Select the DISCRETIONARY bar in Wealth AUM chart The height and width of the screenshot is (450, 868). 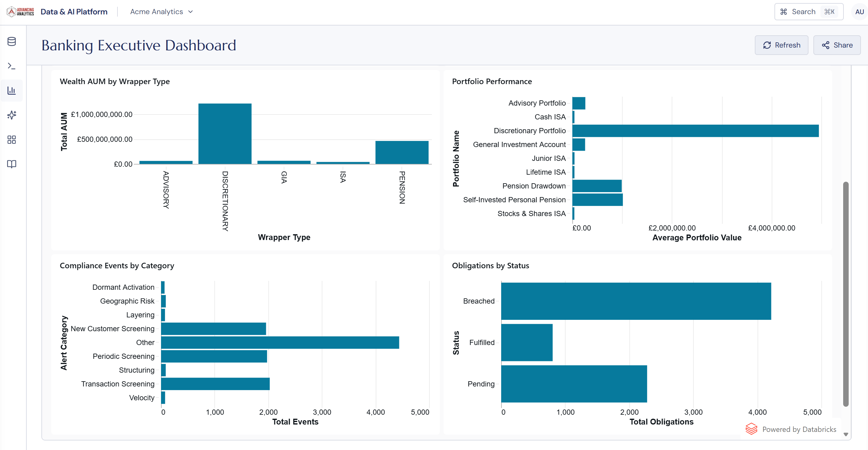pos(225,134)
